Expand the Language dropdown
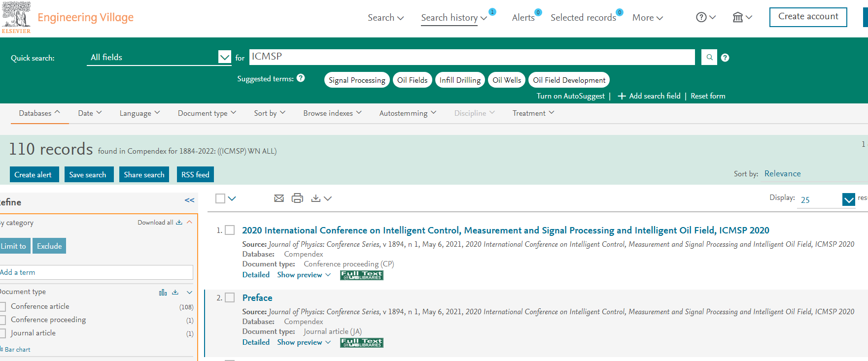 (x=139, y=113)
